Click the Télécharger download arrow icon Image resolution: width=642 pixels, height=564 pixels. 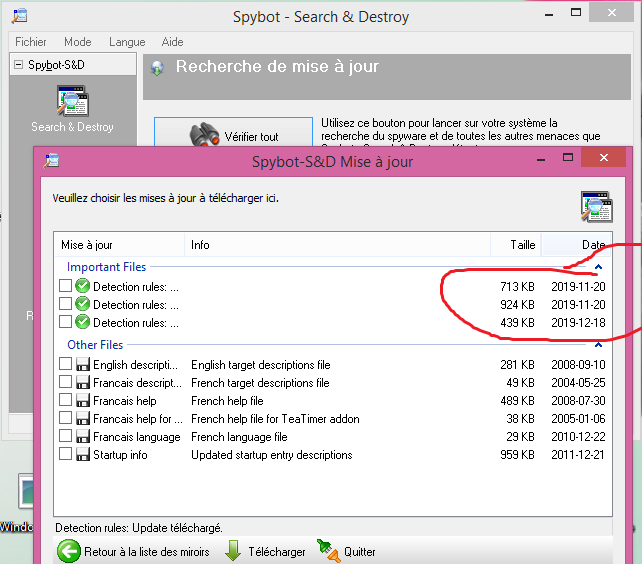click(x=232, y=551)
